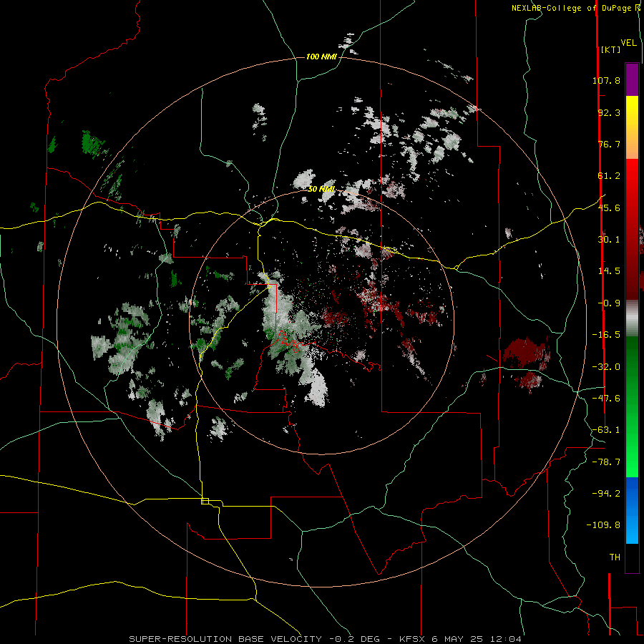Select the -0.9 velocity scale value

[x=609, y=303]
